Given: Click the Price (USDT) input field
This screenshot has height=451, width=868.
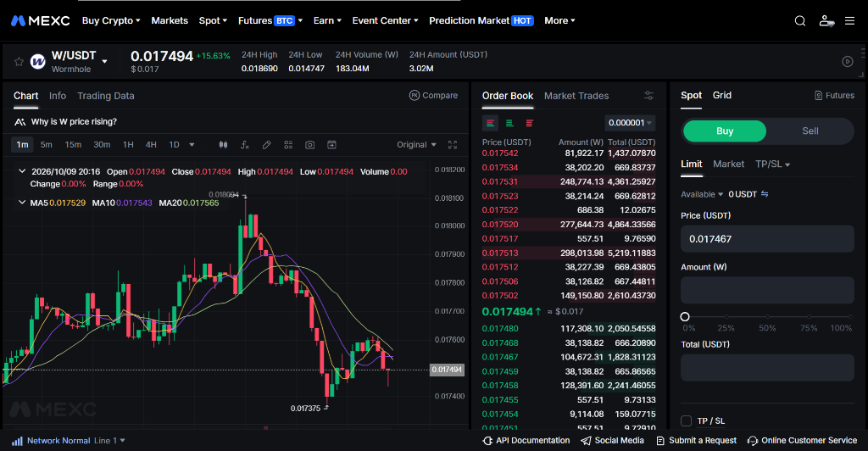Looking at the screenshot, I should pos(767,239).
